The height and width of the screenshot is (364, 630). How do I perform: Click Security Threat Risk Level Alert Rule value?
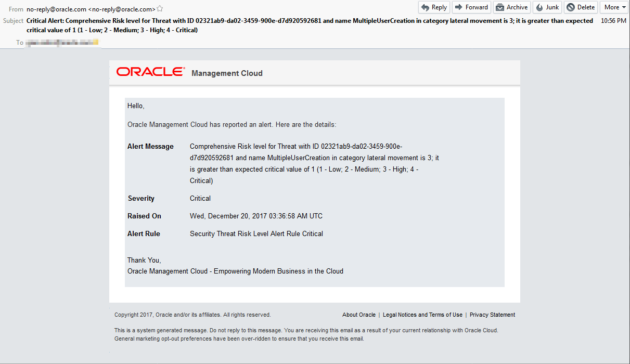(256, 234)
